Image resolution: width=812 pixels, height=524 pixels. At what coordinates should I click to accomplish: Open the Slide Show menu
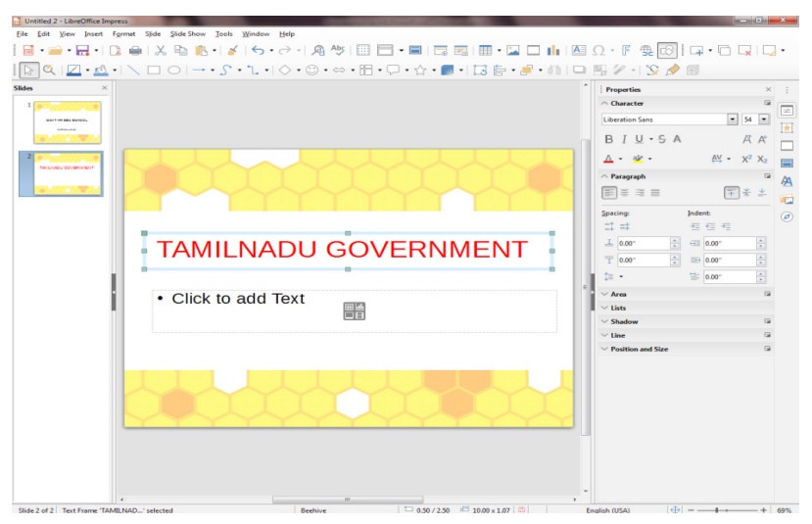pyautogui.click(x=188, y=33)
